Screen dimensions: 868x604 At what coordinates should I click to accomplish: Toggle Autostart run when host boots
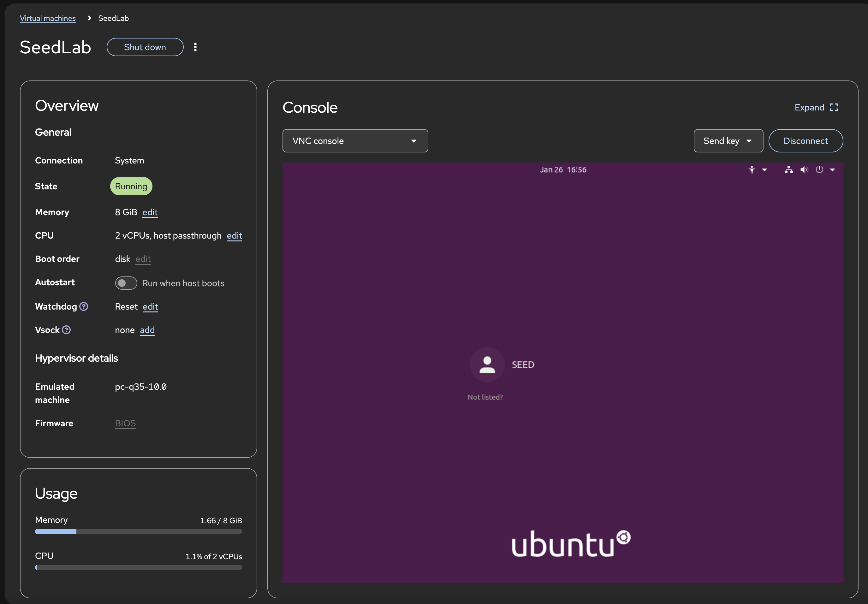click(126, 283)
